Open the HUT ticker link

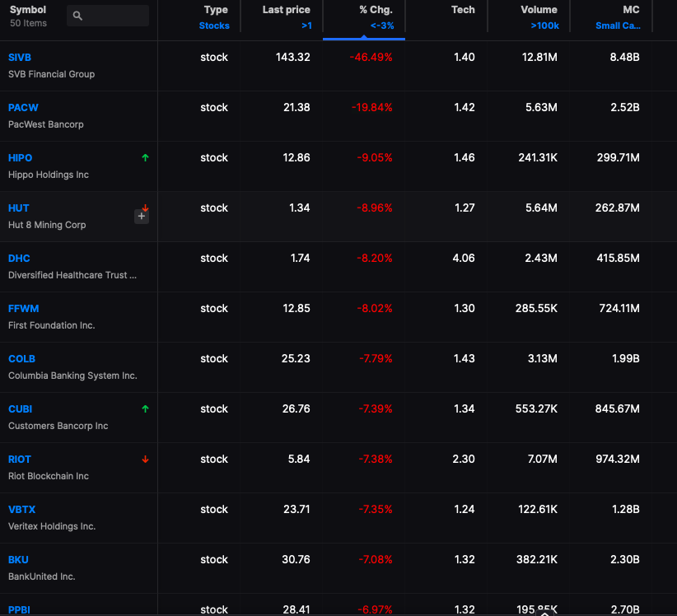19,208
